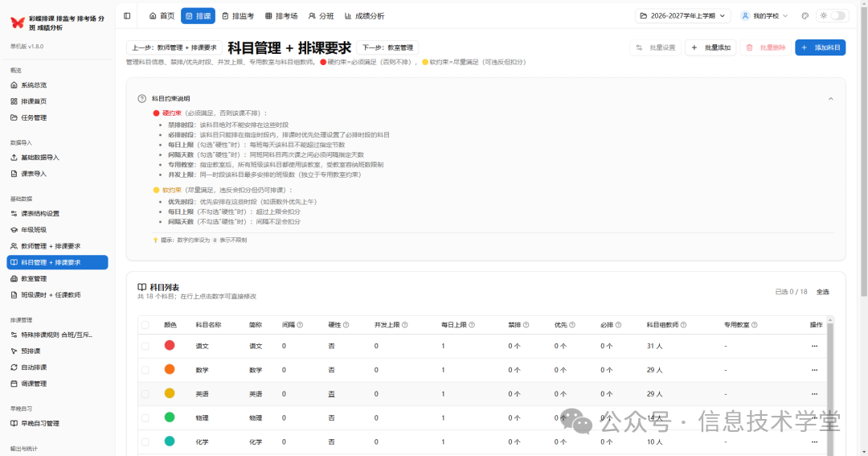Check the 英语 row checkbox
868x456 pixels.
145,394
